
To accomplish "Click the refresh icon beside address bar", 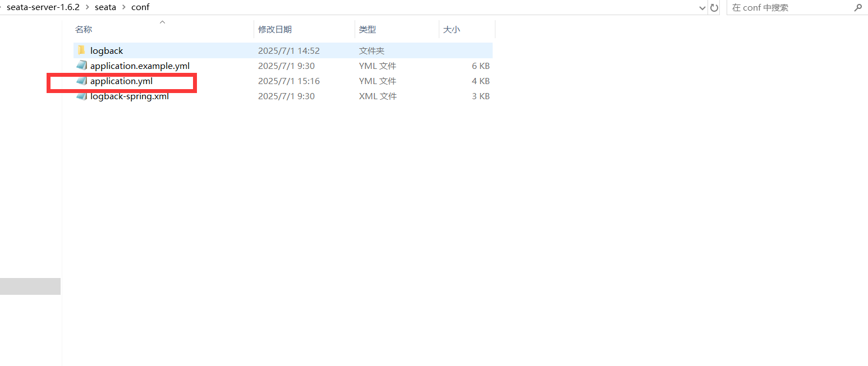I will (714, 8).
